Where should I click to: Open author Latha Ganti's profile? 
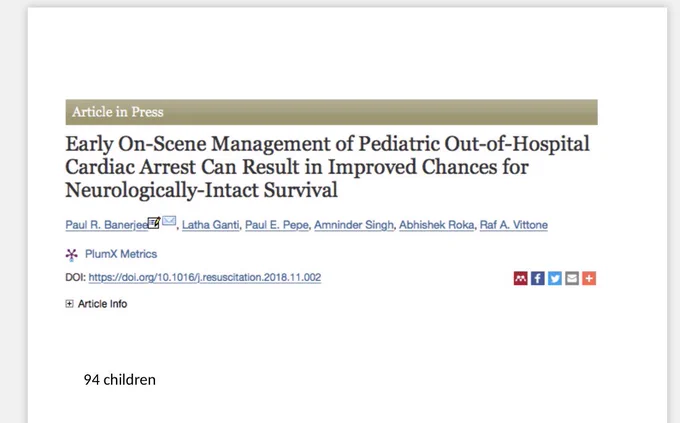(210, 225)
